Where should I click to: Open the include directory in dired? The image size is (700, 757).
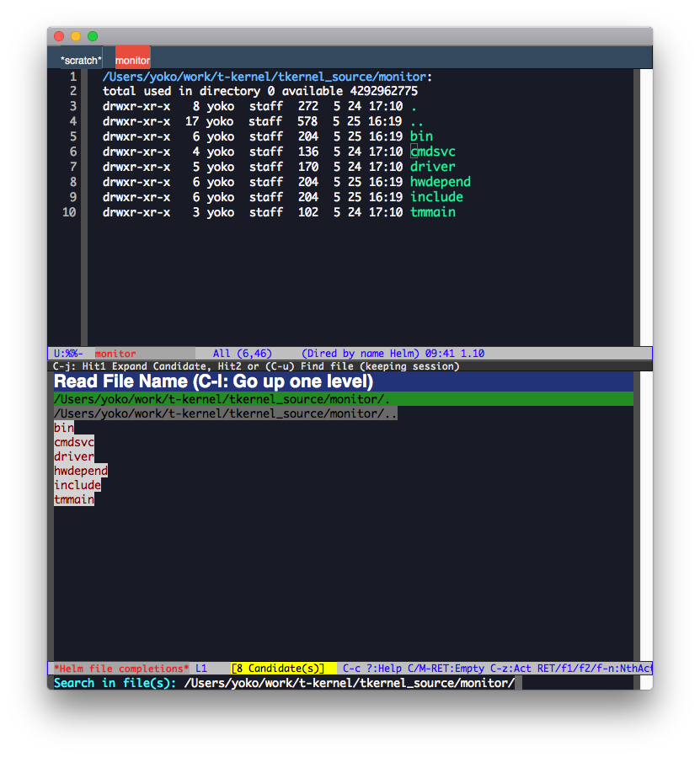click(436, 197)
